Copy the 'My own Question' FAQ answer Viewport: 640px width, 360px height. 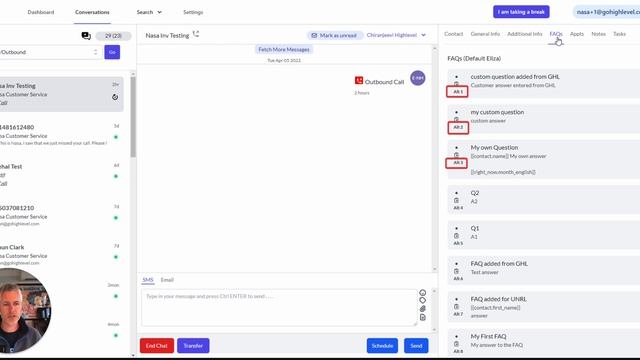(456, 155)
